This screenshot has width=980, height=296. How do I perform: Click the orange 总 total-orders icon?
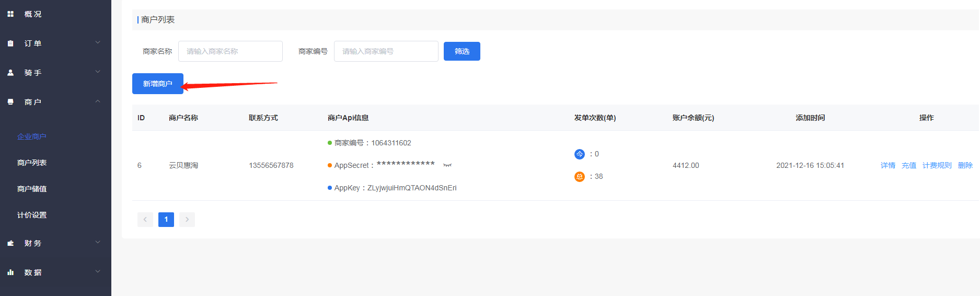(580, 177)
